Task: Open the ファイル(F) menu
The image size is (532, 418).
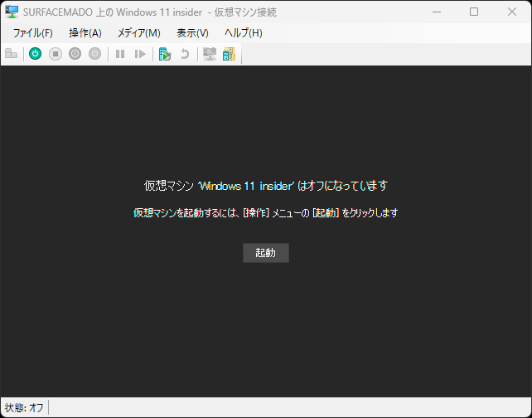Action: pos(33,33)
